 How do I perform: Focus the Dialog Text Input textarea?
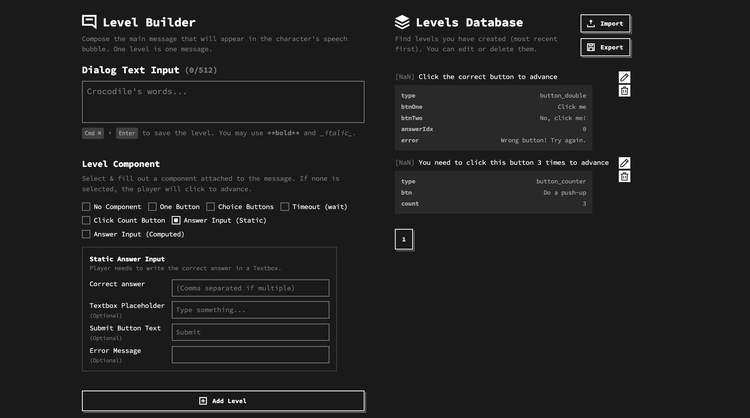[223, 102]
